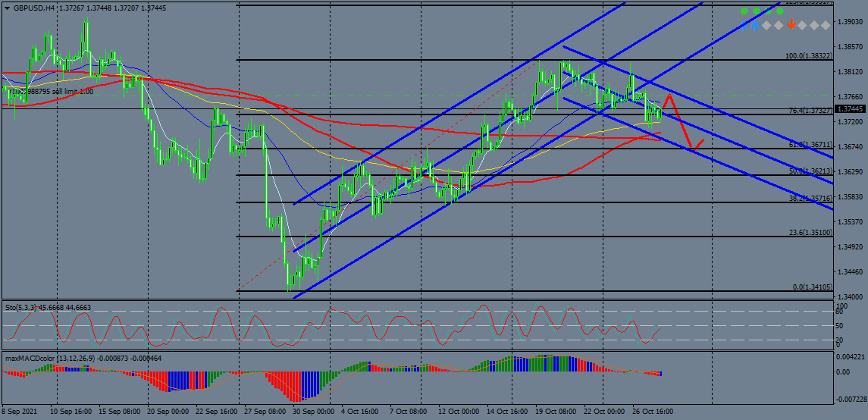
Task: Click the leftmost green dot indicator
Action: coord(744,11)
